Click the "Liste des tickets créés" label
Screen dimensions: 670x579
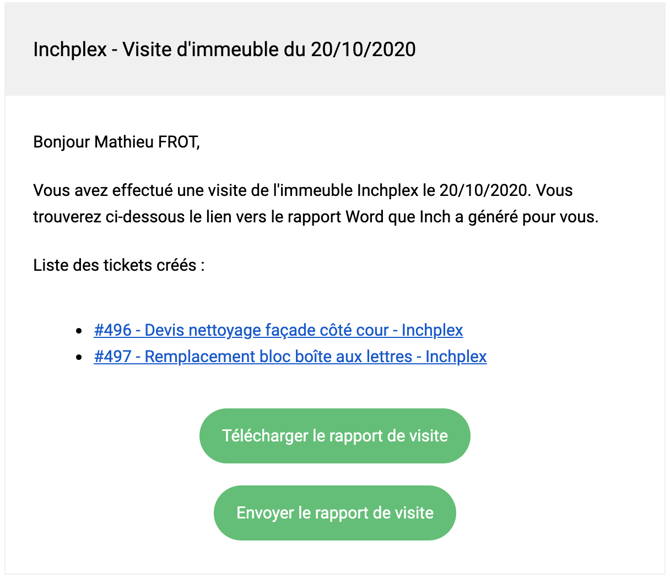(x=119, y=265)
